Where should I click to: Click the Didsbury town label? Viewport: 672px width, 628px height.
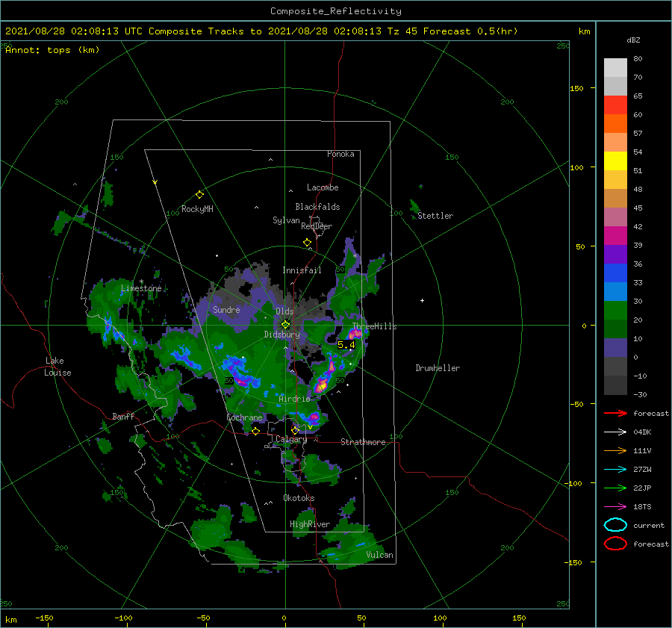[281, 335]
